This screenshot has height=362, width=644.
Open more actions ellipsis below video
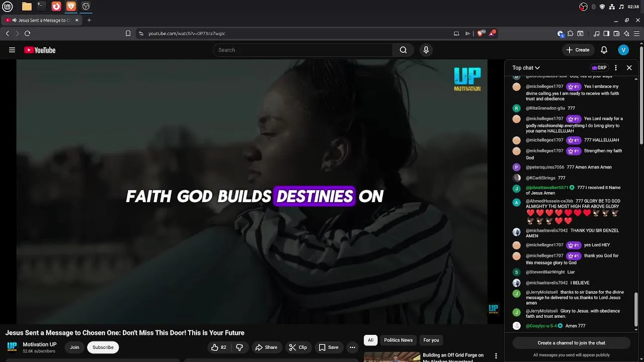coord(352,347)
